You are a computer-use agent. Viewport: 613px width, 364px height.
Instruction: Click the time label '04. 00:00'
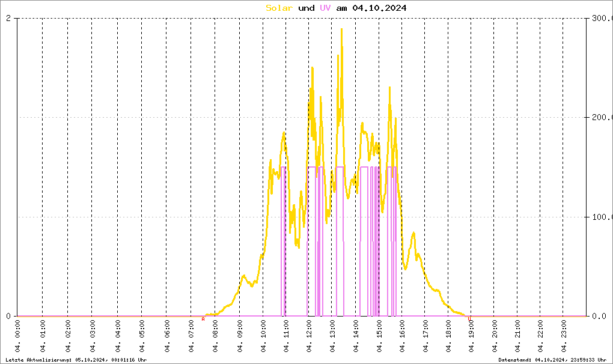coord(17,336)
